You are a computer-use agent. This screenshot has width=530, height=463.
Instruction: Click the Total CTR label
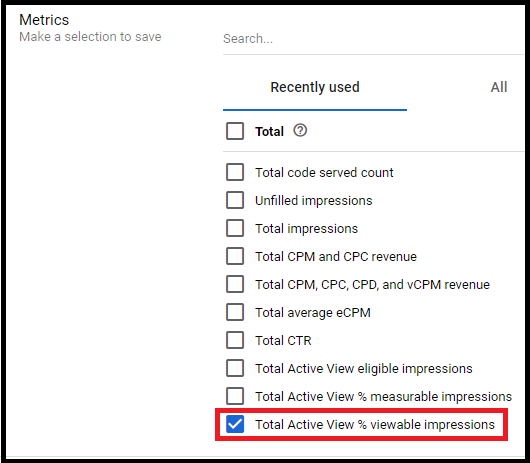[283, 341]
